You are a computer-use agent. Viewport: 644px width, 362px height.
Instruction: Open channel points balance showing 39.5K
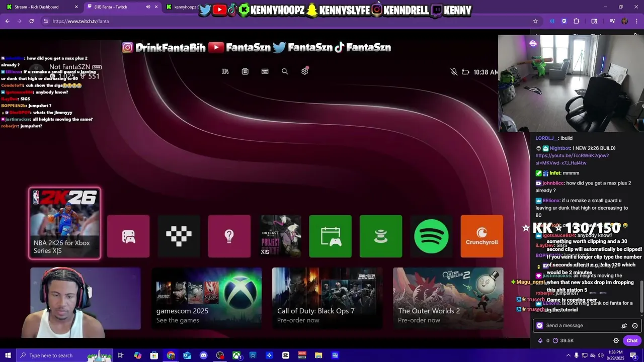[x=563, y=340]
